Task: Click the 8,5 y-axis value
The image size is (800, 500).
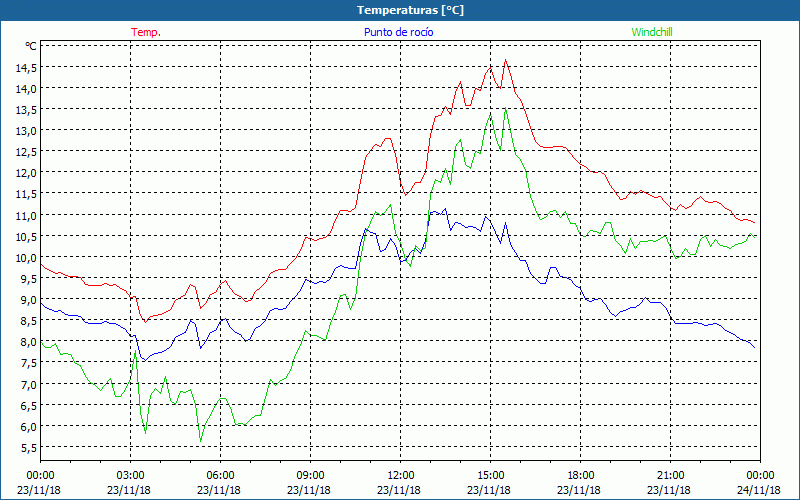Action: pos(30,321)
